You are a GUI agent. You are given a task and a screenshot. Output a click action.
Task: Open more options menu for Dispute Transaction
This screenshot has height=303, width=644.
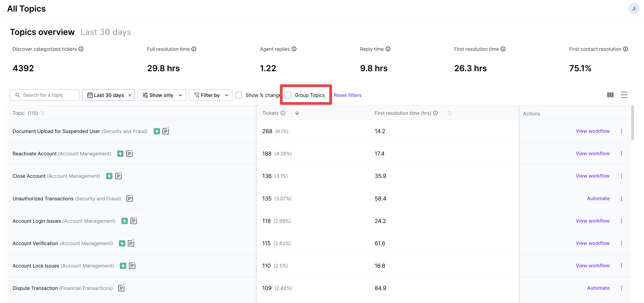tap(622, 288)
